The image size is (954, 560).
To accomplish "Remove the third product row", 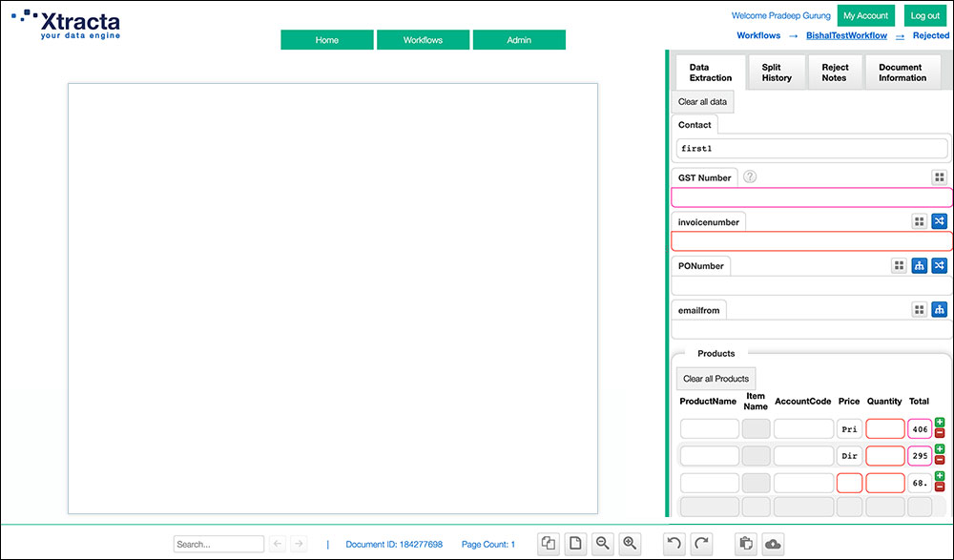I will tap(940, 487).
